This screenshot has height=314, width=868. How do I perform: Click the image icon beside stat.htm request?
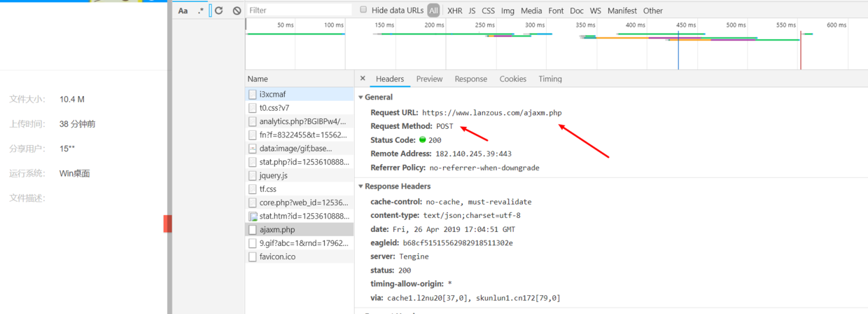click(253, 216)
